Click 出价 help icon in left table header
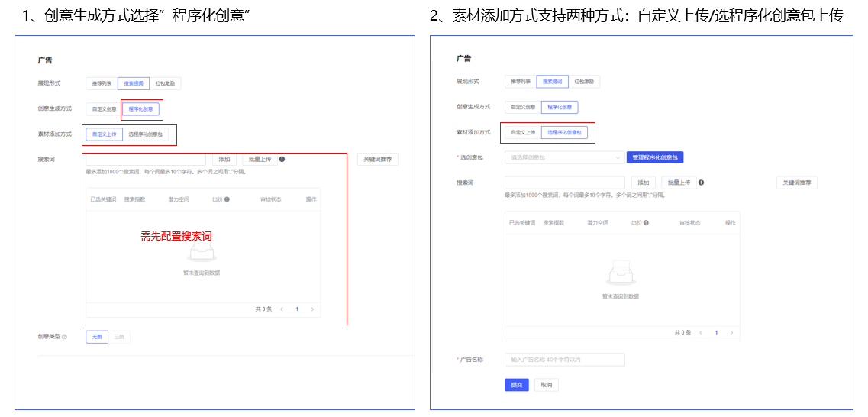The height and width of the screenshot is (417, 868). tap(227, 199)
